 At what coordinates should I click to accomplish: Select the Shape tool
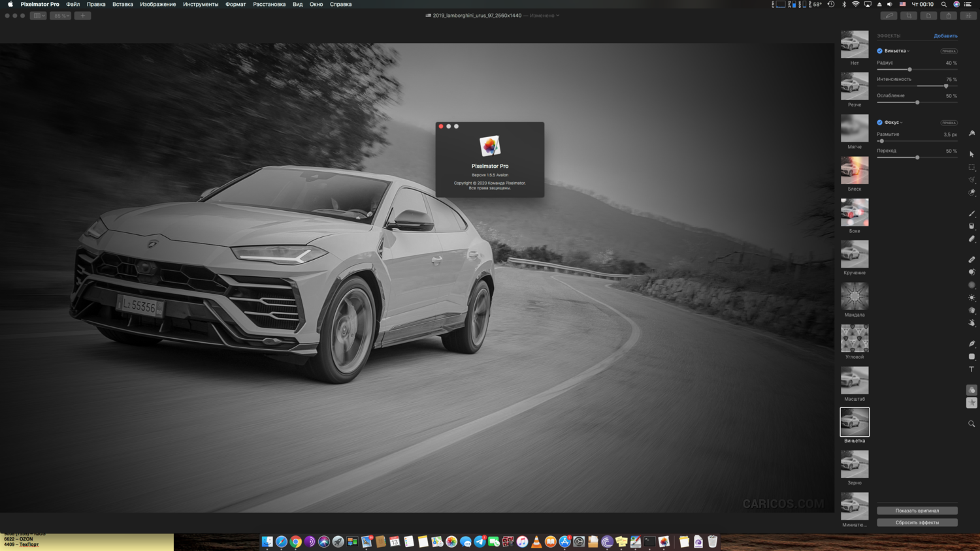(x=972, y=356)
